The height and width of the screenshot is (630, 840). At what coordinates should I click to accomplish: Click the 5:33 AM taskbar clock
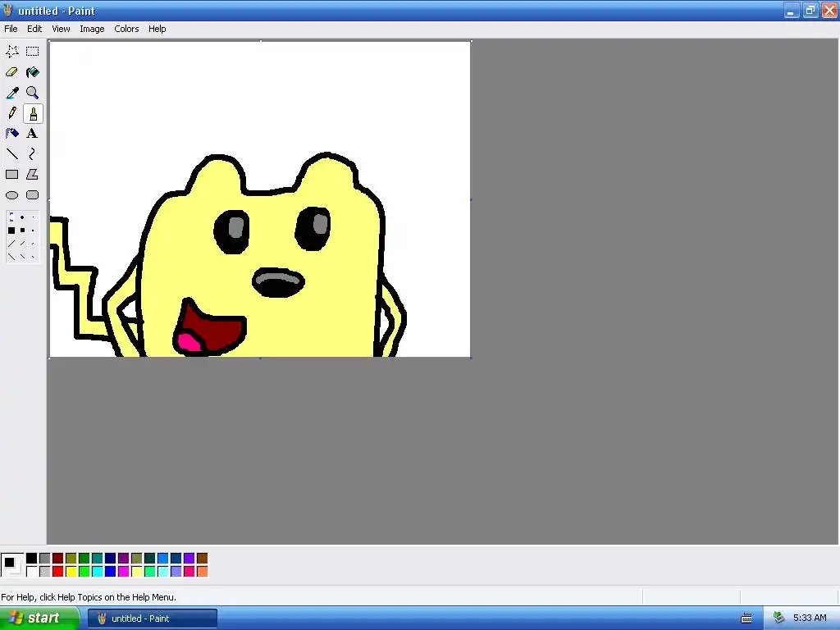pos(810,619)
